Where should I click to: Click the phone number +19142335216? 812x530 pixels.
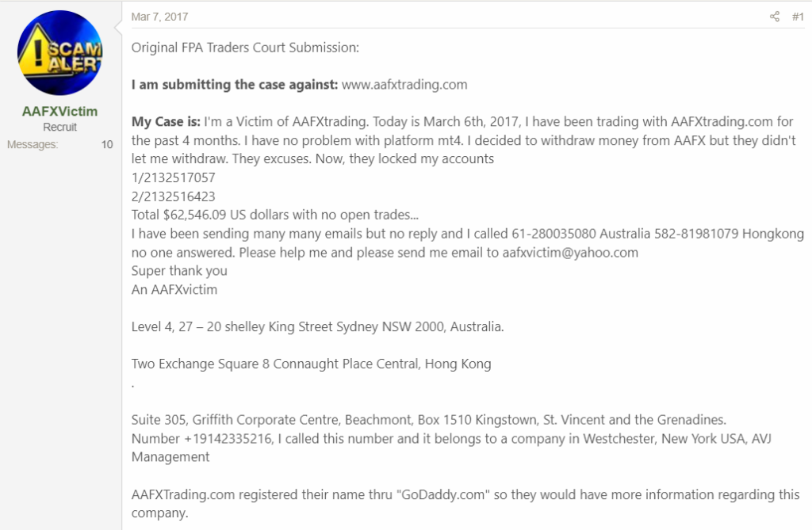228,438
